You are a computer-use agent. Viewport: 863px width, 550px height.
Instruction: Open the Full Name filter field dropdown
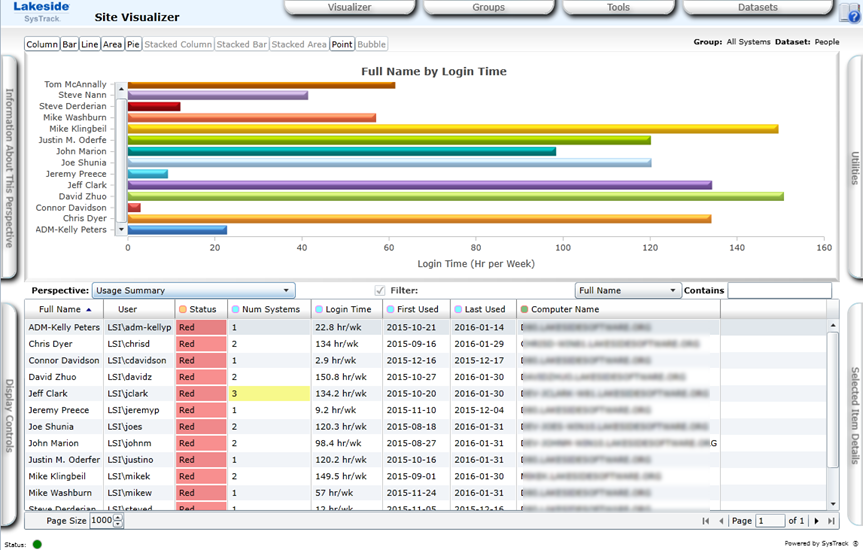627,290
